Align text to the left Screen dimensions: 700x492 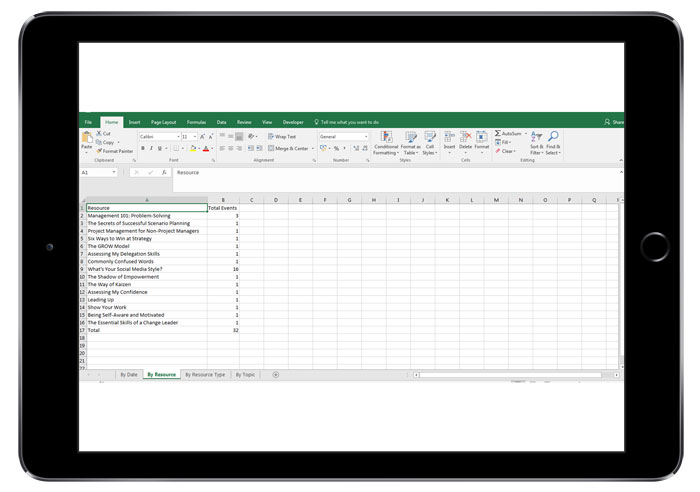(222, 148)
